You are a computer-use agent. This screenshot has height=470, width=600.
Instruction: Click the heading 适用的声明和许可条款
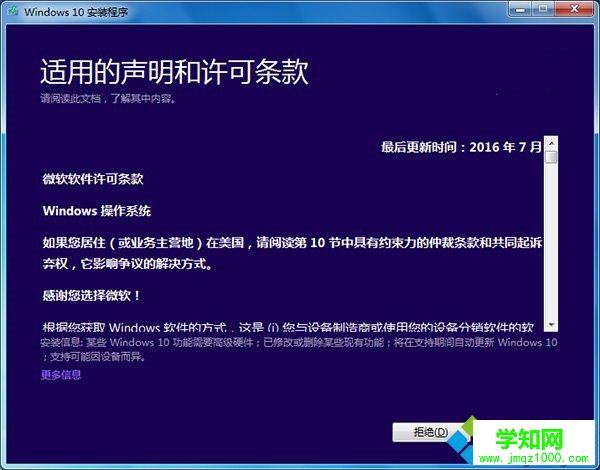(x=174, y=72)
